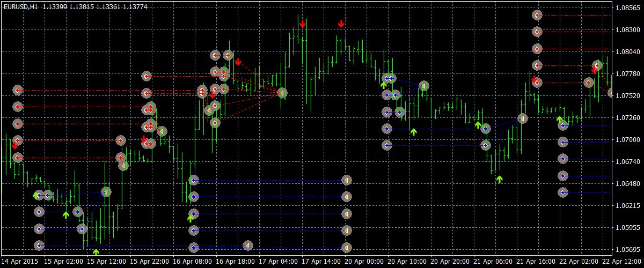Viewport: 644px width, 268px height.
Task: Click the 1.06480 price label
Action: point(628,184)
